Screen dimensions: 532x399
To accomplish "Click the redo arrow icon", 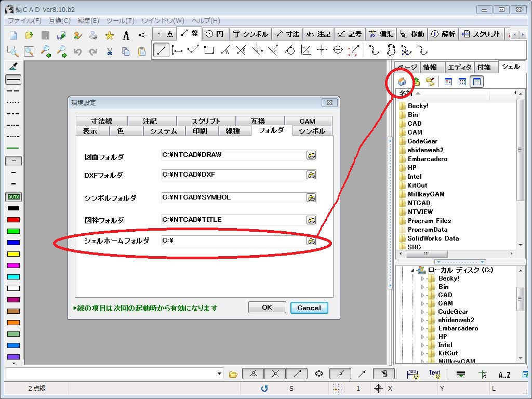I will (94, 51).
